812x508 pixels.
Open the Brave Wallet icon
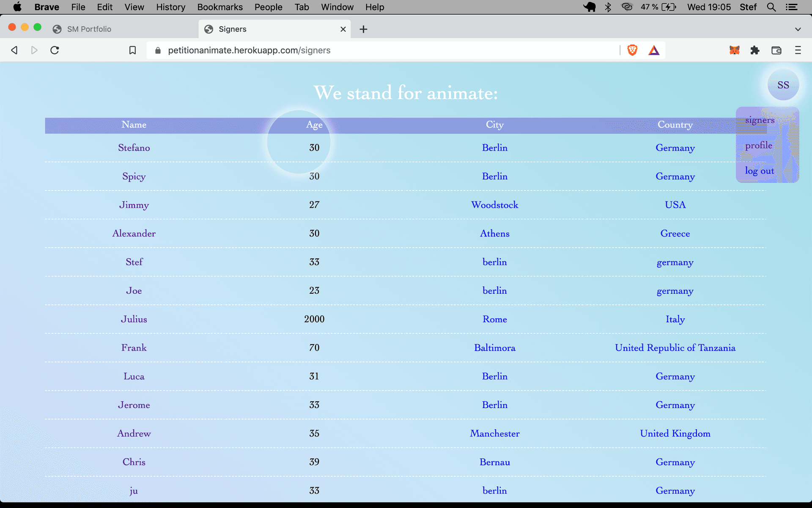tap(776, 50)
